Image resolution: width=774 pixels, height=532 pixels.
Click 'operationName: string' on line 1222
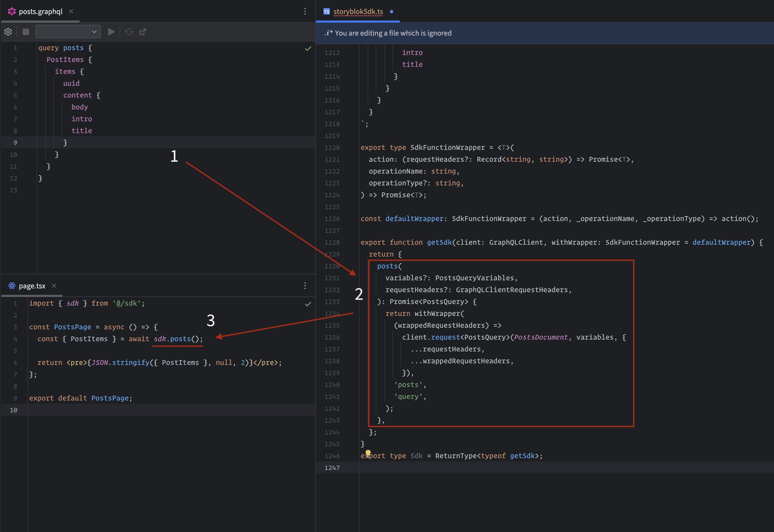point(412,171)
